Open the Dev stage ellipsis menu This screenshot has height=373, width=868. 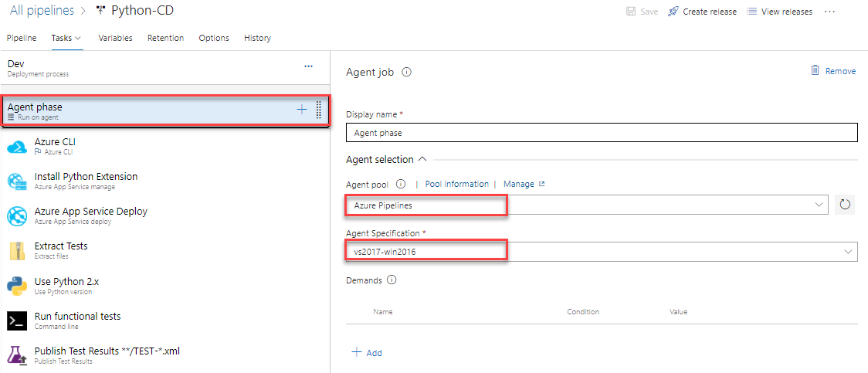coord(308,66)
